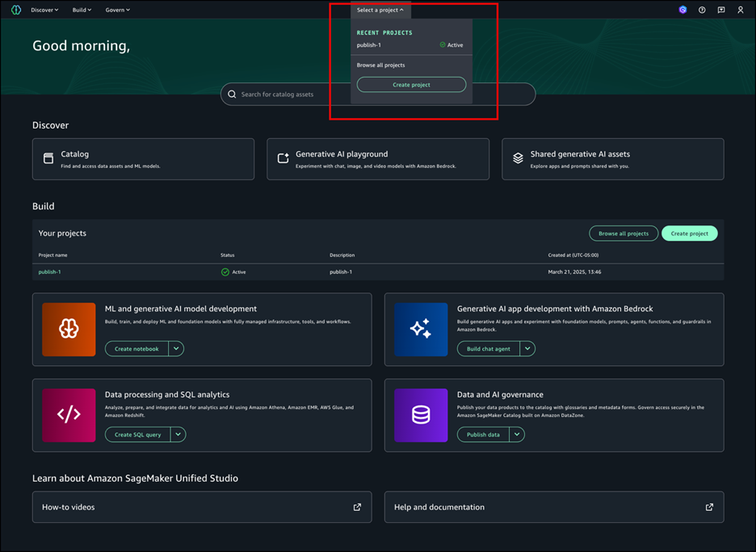The image size is (756, 552).
Task: Open the Help and documentation card
Action: coord(554,507)
